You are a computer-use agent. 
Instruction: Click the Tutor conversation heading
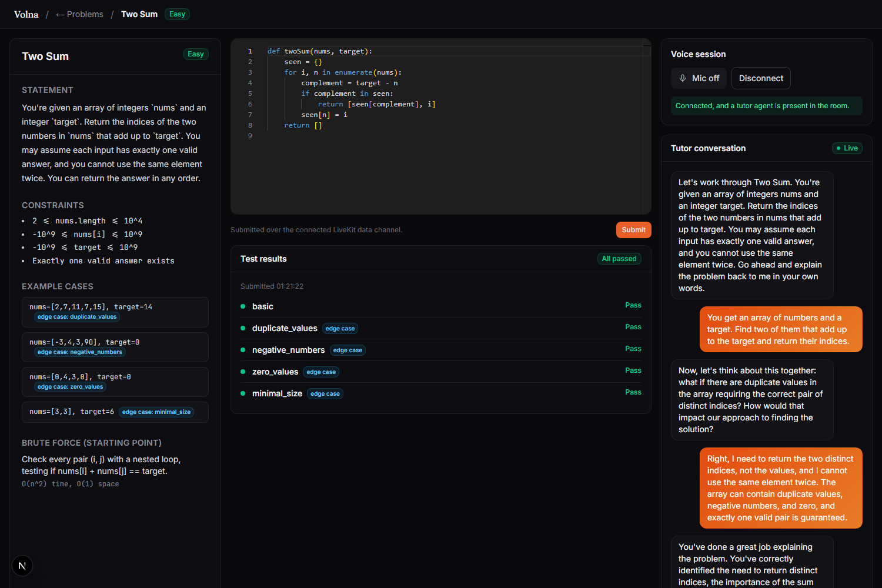[709, 148]
